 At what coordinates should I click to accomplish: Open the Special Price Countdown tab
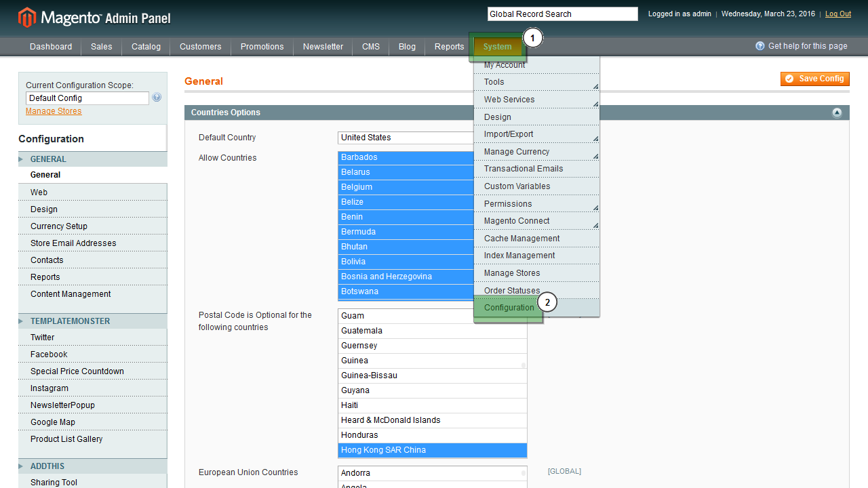click(93, 371)
